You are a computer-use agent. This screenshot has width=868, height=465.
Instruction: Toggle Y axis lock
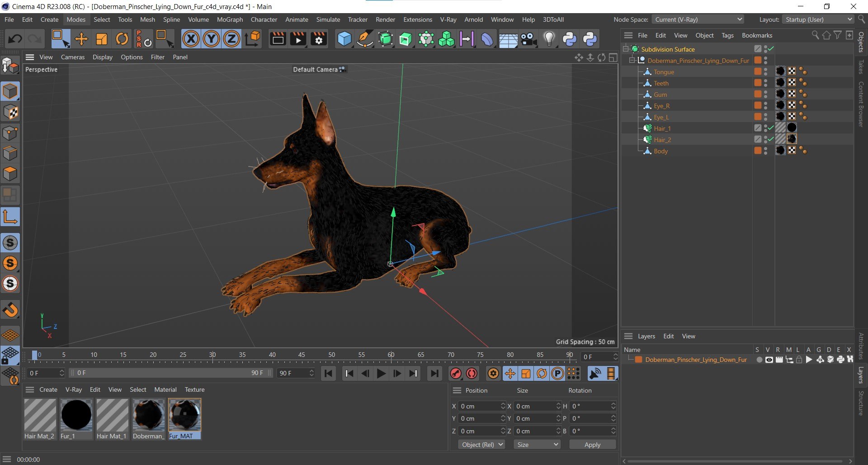pos(211,39)
